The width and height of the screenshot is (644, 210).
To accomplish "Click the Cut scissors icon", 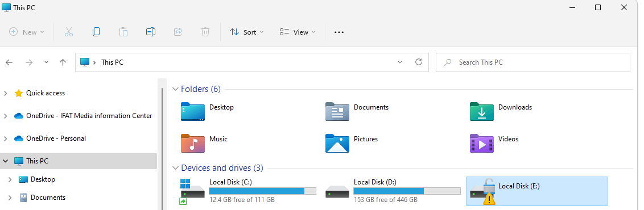I will tap(69, 32).
